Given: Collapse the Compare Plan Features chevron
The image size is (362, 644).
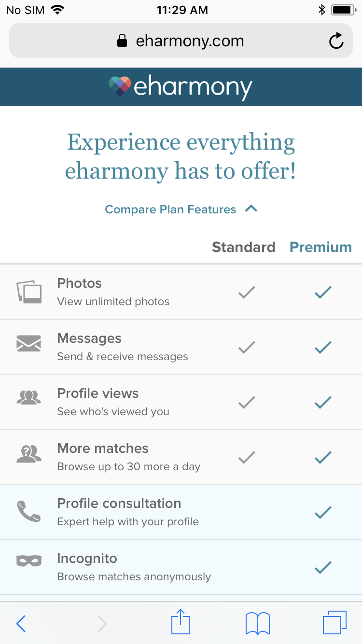Looking at the screenshot, I should pyautogui.click(x=251, y=209).
